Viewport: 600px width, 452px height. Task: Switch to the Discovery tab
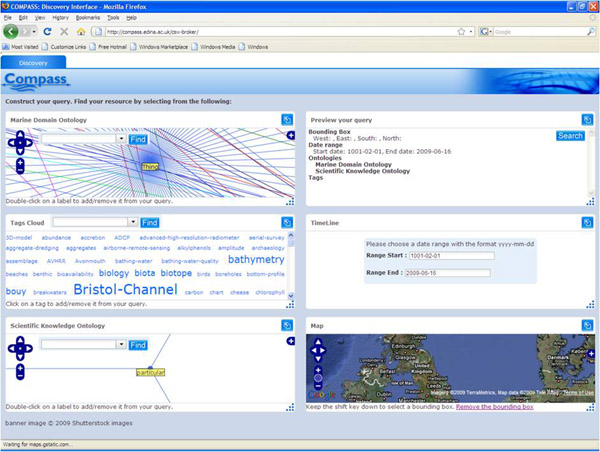click(x=34, y=62)
